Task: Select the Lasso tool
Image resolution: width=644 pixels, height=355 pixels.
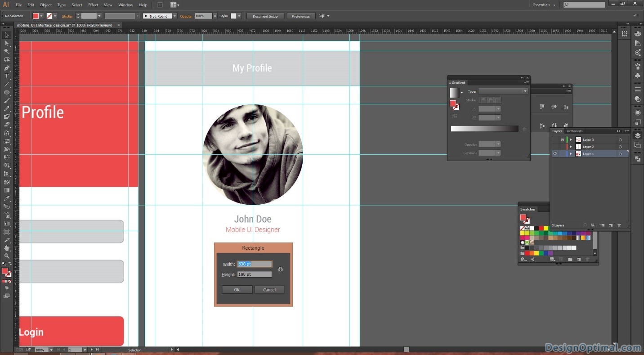Action: pos(7,59)
